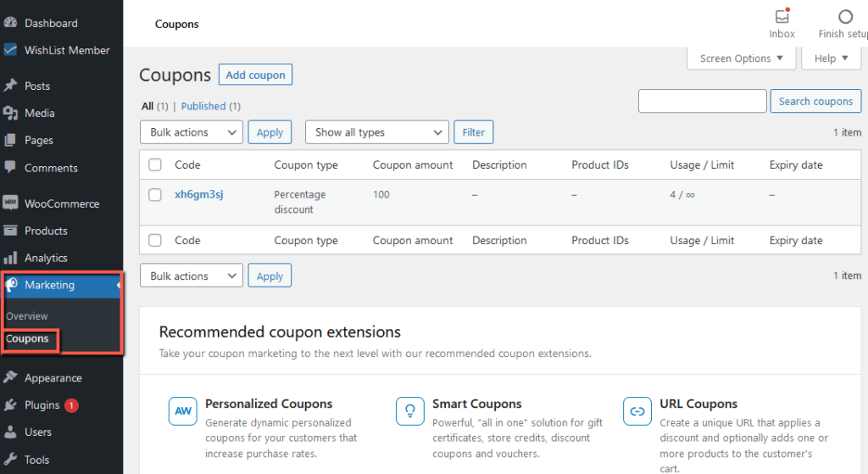The height and width of the screenshot is (474, 868).
Task: Tick the checkbox for coupon xh6gm3sj
Action: pos(155,195)
